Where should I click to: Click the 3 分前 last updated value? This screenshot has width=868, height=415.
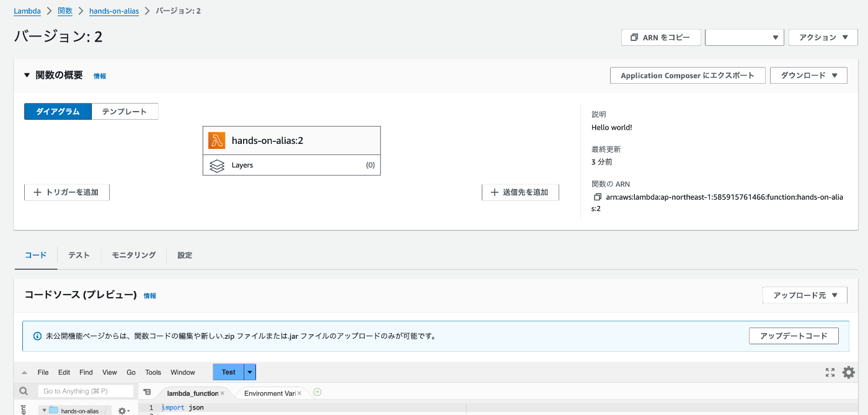point(602,162)
